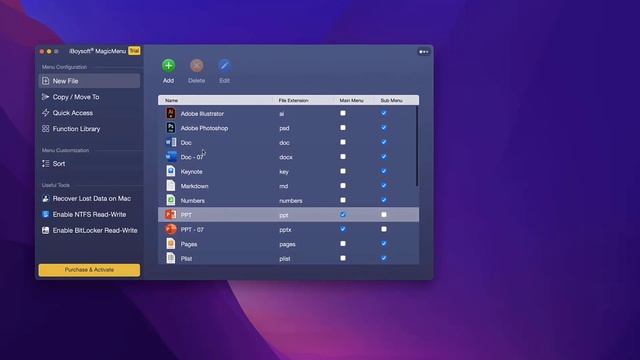Click the Plist file icon
This screenshot has width=640, height=360.
(171, 258)
